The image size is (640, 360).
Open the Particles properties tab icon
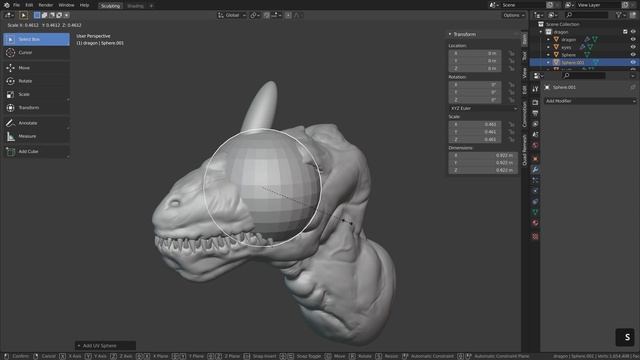click(535, 180)
